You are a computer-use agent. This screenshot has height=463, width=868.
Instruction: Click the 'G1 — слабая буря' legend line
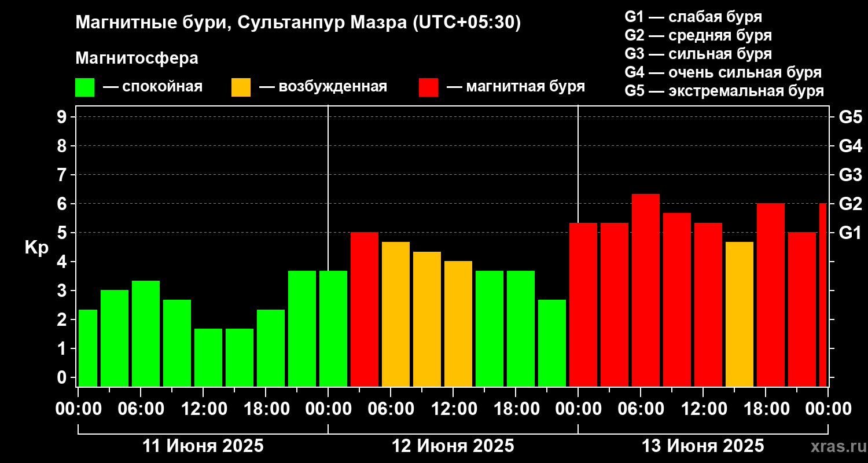(693, 17)
